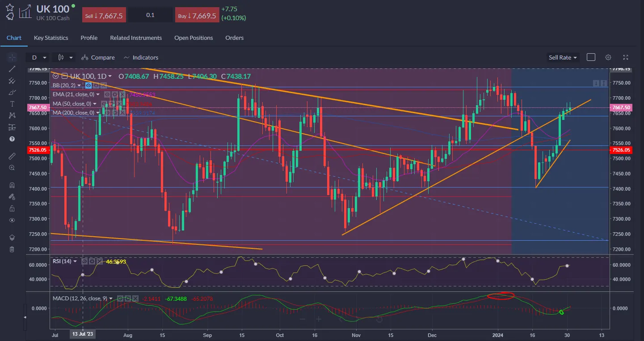Screen dimensions: 644x341
Task: Open the Orders tab
Action: tap(235, 38)
